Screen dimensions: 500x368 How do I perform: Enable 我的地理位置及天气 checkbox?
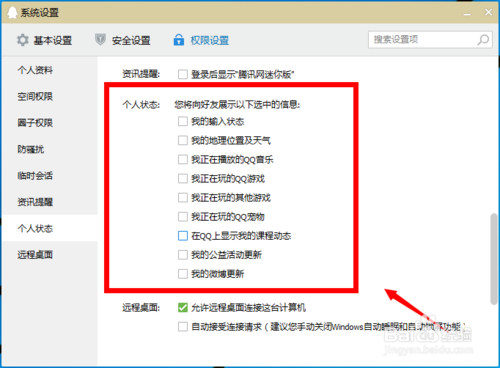pyautogui.click(x=183, y=140)
